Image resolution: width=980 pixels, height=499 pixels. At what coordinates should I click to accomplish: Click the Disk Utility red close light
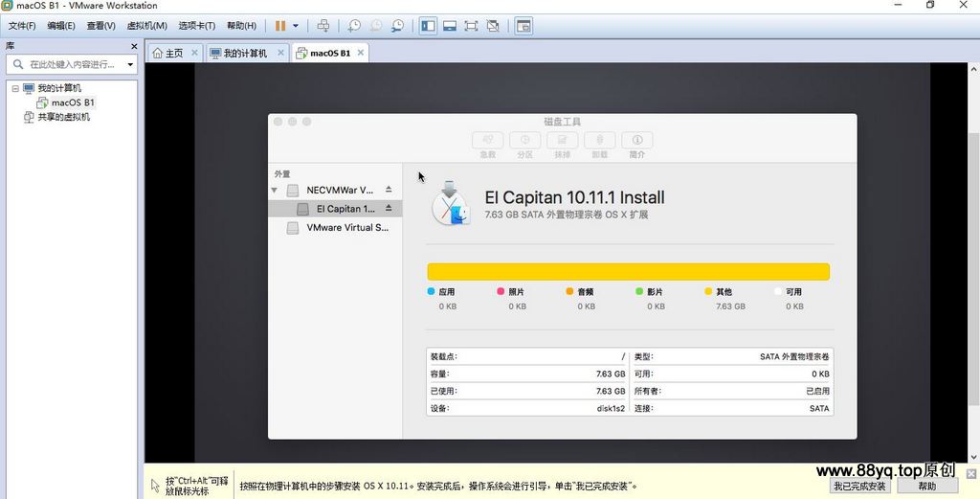pos(278,122)
